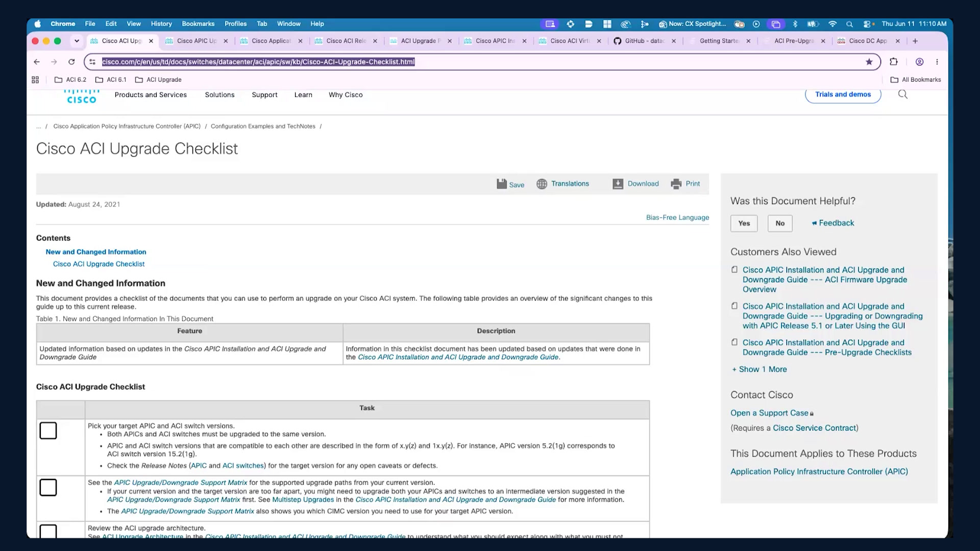Jump to 'New and Changed Information' contents link
Viewport: 980px width, 551px height.
pos(96,252)
